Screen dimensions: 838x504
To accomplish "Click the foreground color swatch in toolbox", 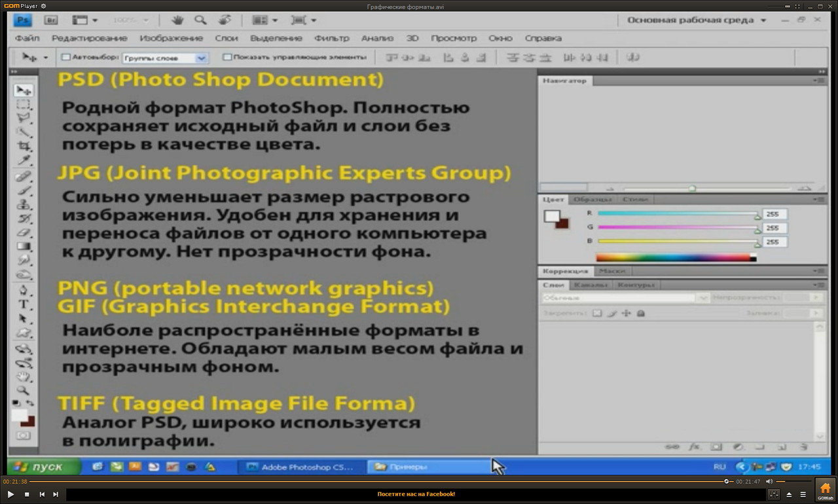I will [20, 416].
